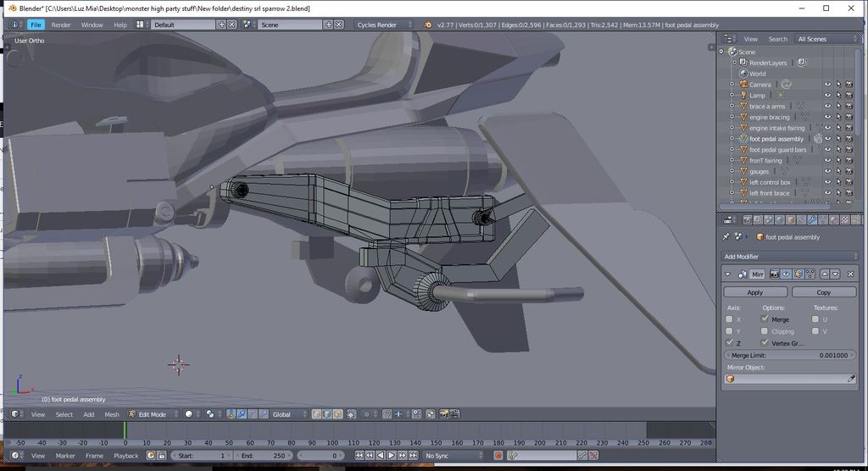Image resolution: width=868 pixels, height=471 pixels.
Task: Open Cycles Render engine dropdown
Action: [384, 25]
